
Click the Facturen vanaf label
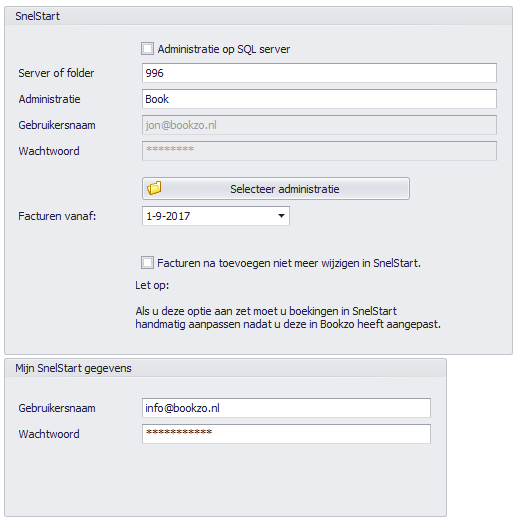pyautogui.click(x=57, y=216)
